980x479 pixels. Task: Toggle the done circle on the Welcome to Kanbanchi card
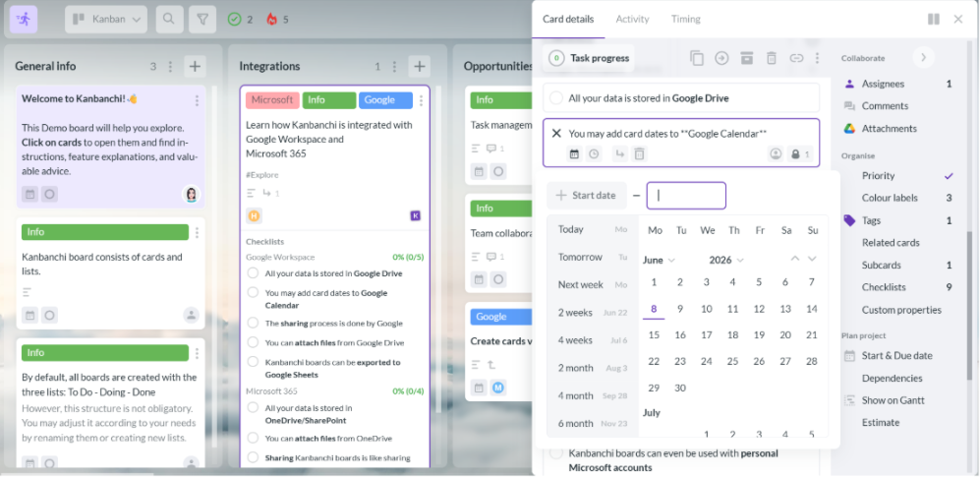pos(50,194)
